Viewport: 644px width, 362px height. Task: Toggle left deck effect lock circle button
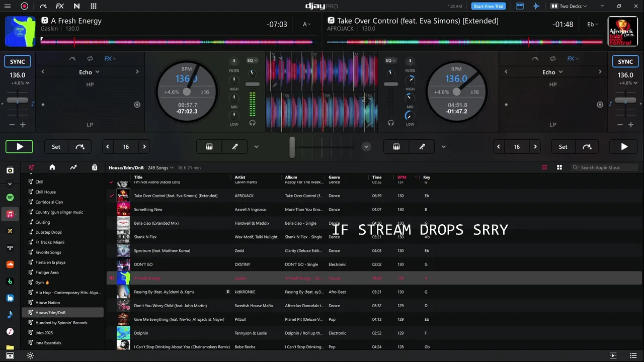tap(137, 105)
